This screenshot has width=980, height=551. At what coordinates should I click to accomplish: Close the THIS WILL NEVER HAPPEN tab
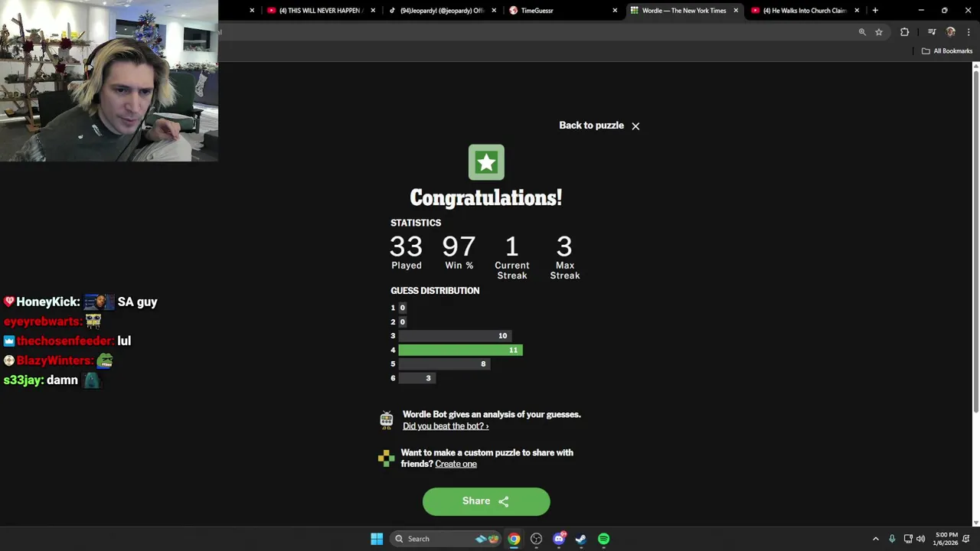pos(373,11)
